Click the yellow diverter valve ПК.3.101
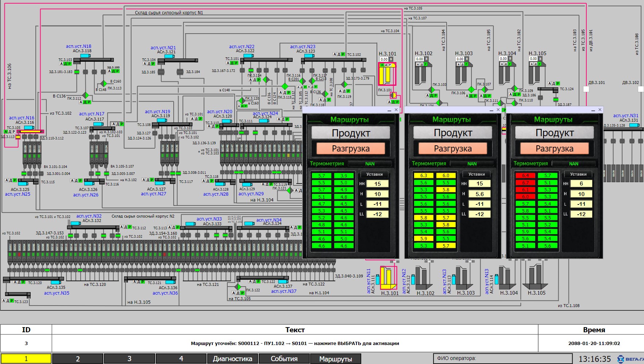644x364 pixels. pos(393,95)
